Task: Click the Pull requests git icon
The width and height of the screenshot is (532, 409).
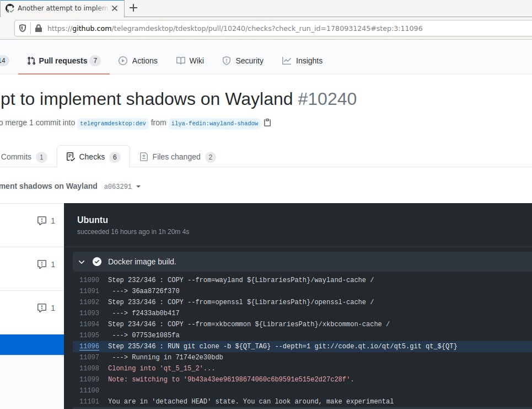Action: (x=31, y=61)
